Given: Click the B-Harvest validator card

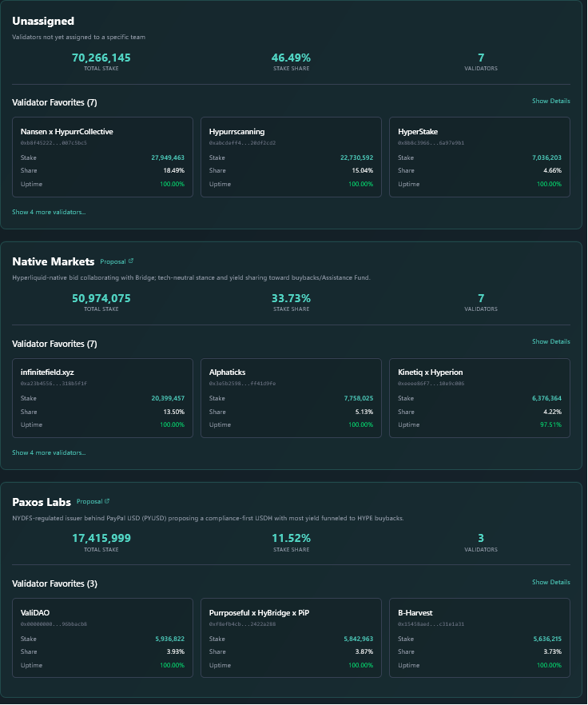Looking at the screenshot, I should [x=479, y=639].
